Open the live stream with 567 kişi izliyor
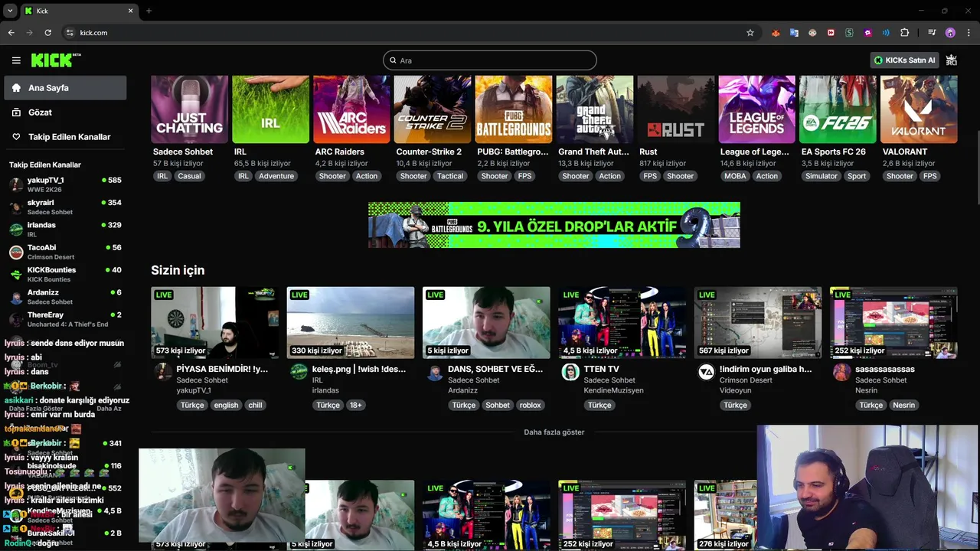Viewport: 980px width, 551px height. click(758, 323)
